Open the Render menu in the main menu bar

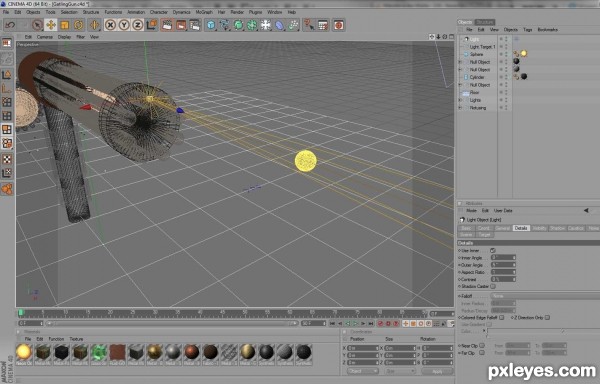point(237,12)
